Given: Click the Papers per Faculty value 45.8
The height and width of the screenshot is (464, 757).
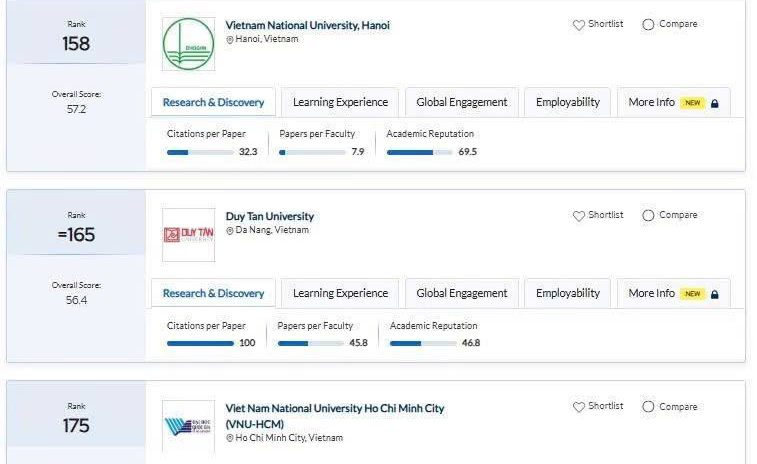Looking at the screenshot, I should (358, 343).
